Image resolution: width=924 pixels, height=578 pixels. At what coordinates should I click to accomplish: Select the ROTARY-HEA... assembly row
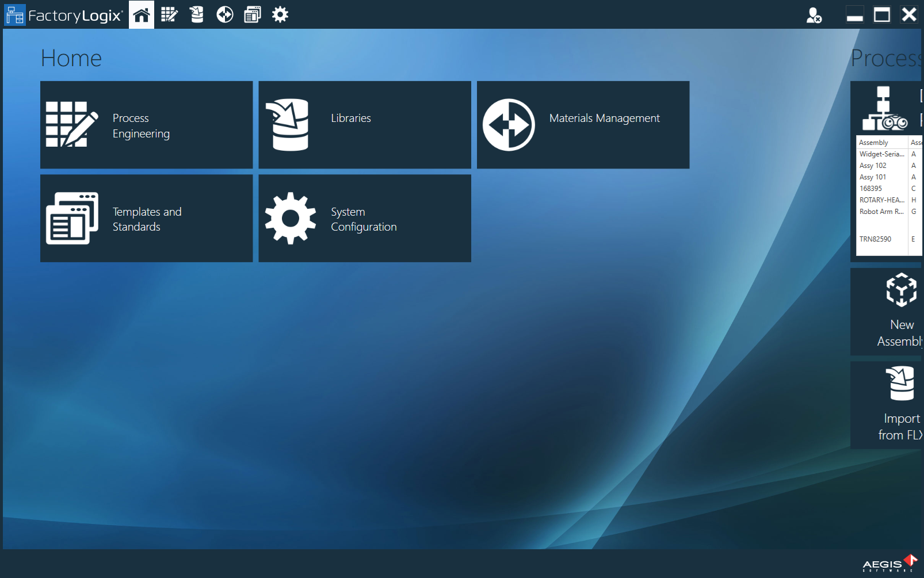click(881, 200)
